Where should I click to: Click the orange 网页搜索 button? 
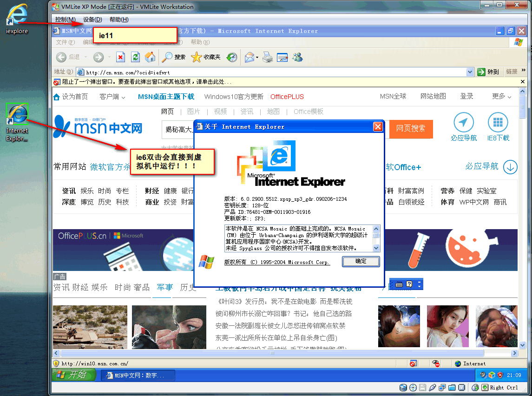click(x=411, y=129)
